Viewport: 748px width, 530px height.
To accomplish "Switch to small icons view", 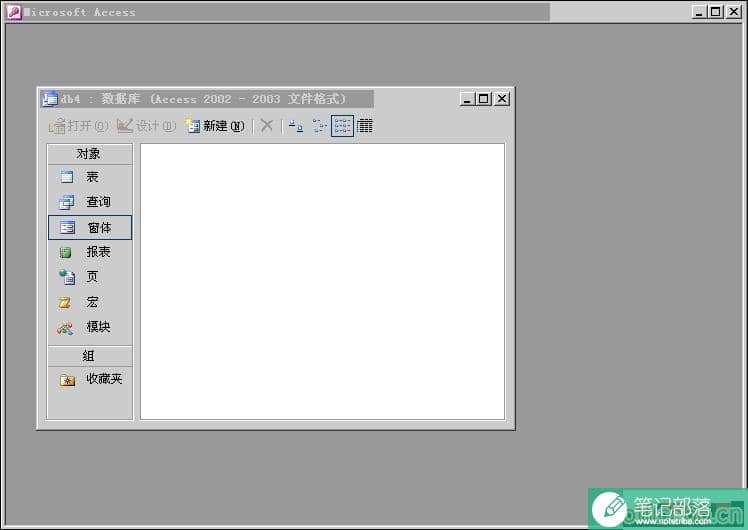I will click(x=319, y=126).
